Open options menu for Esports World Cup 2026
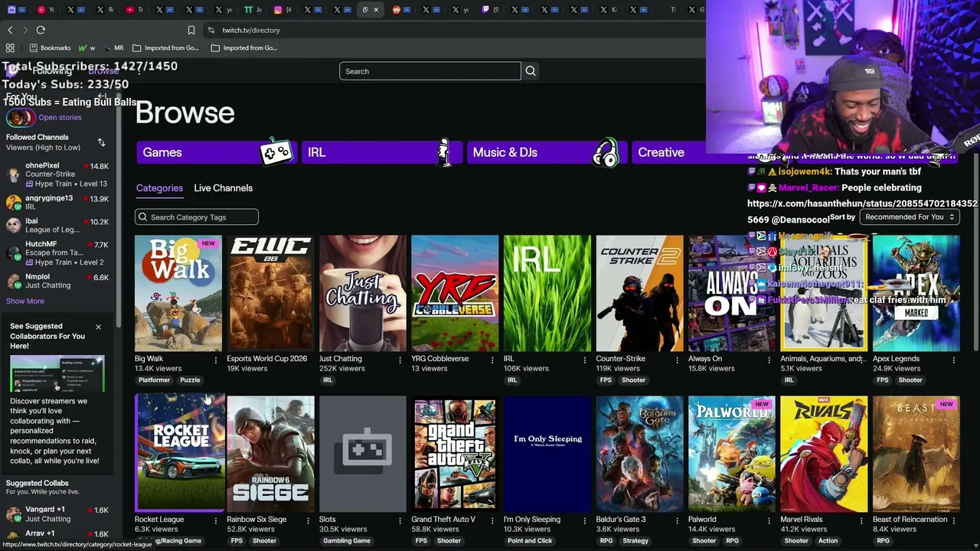This screenshot has height=551, width=980. 308,360
